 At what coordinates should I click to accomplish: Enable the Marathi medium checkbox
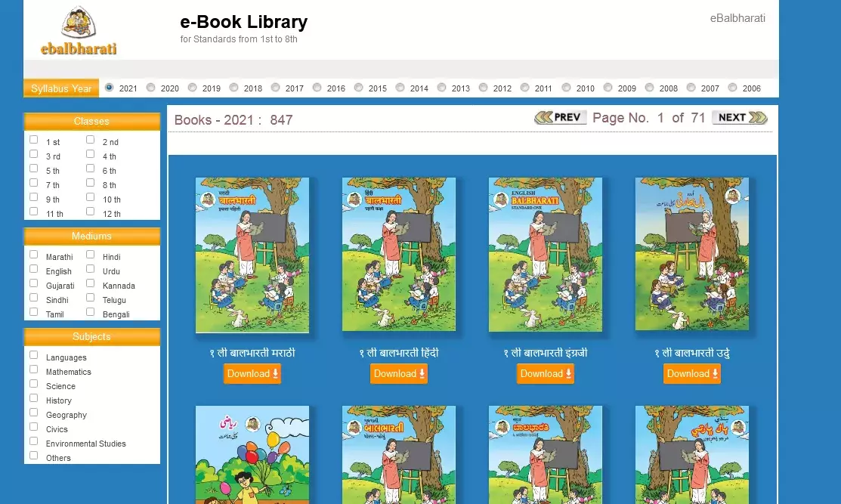(34, 254)
